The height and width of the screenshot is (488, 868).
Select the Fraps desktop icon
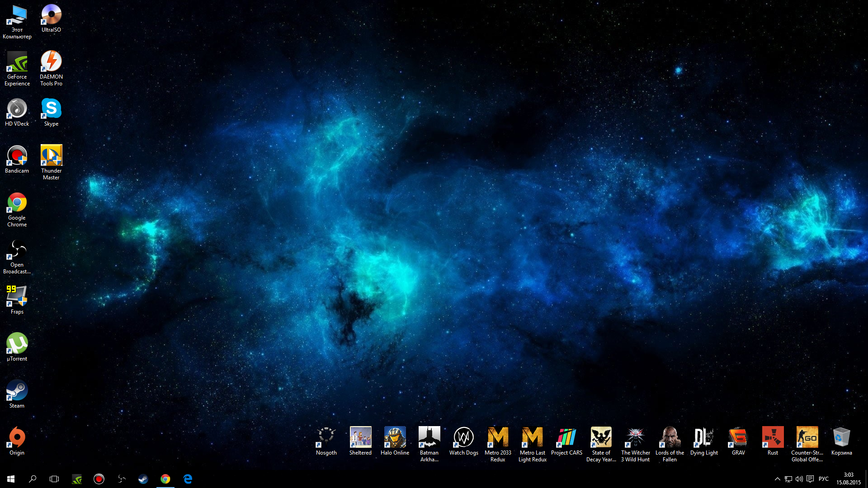click(x=17, y=300)
